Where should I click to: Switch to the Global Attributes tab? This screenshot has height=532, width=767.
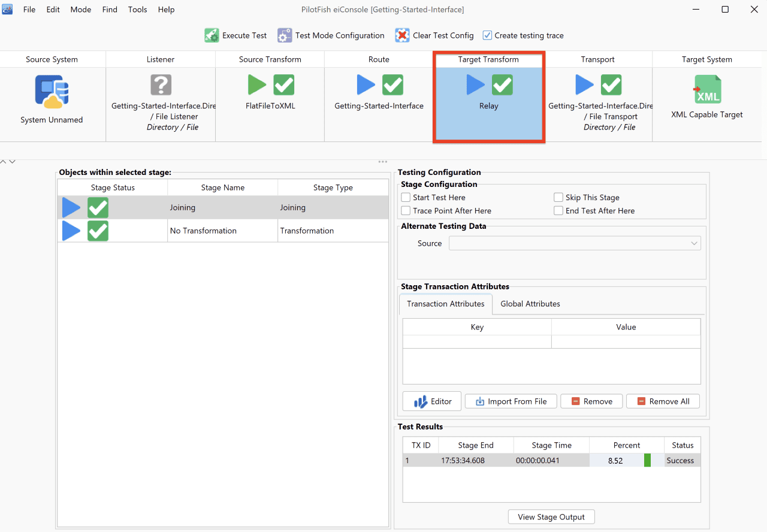530,304
